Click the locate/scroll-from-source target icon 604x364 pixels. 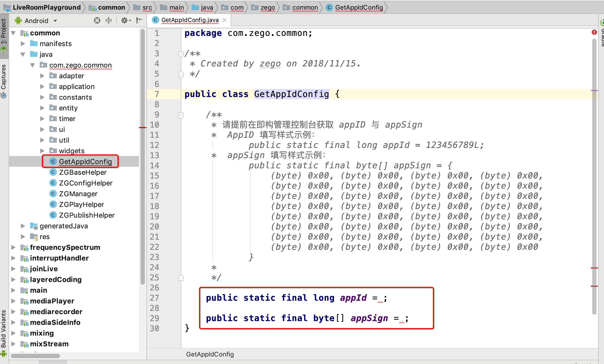pyautogui.click(x=97, y=20)
